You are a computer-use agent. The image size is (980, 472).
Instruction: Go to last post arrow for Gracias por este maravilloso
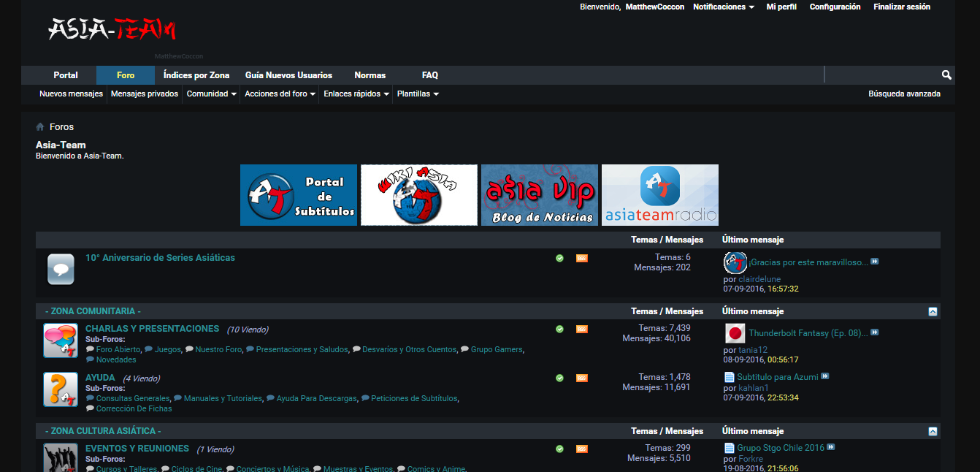(875, 262)
